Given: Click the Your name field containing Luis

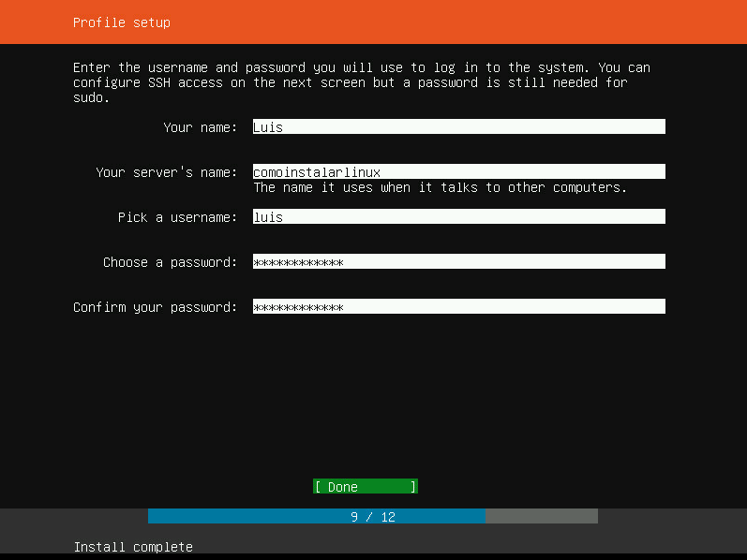Looking at the screenshot, I should [458, 127].
